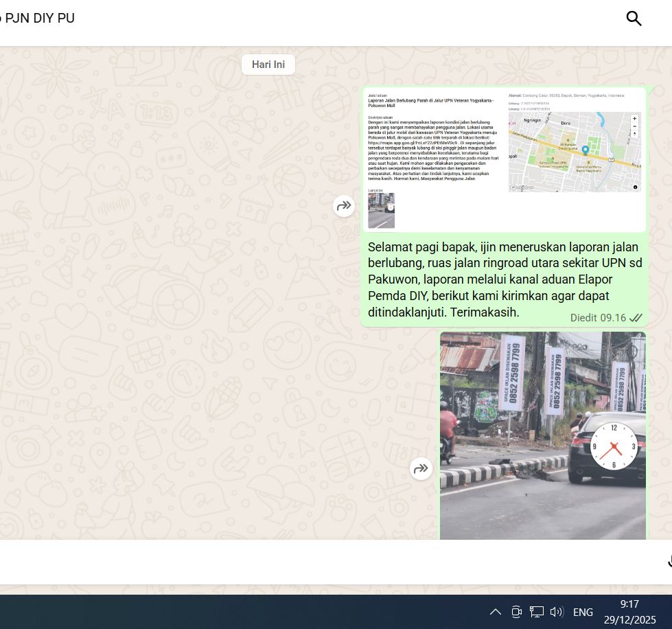Click the microphone voice message icon
This screenshot has width=672, height=629.
[669, 561]
